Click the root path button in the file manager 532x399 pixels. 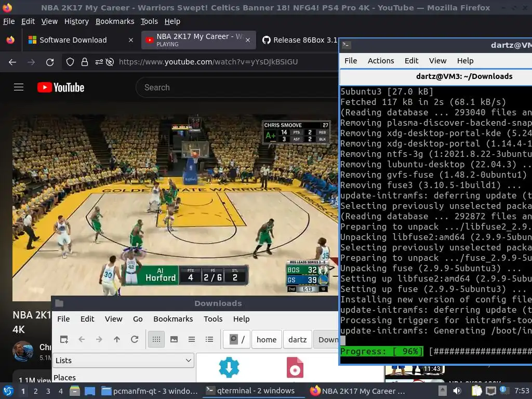pyautogui.click(x=237, y=339)
